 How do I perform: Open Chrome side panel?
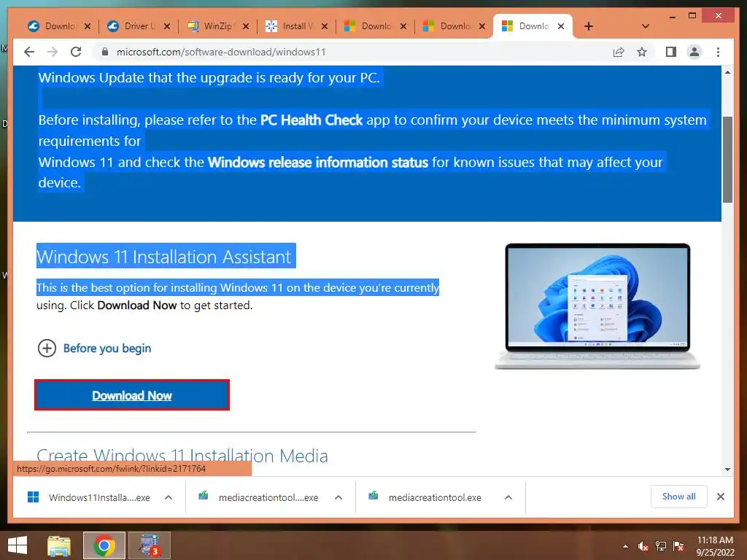671,52
